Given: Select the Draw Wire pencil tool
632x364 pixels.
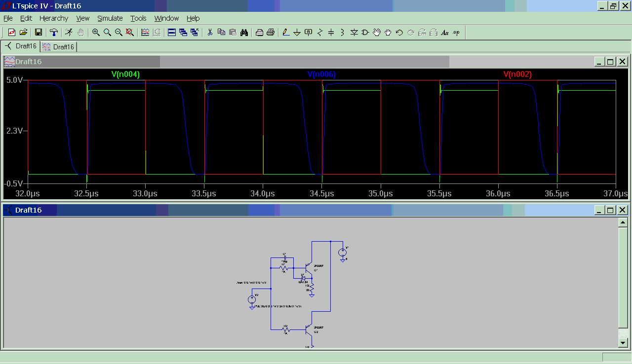Looking at the screenshot, I should tap(286, 33).
